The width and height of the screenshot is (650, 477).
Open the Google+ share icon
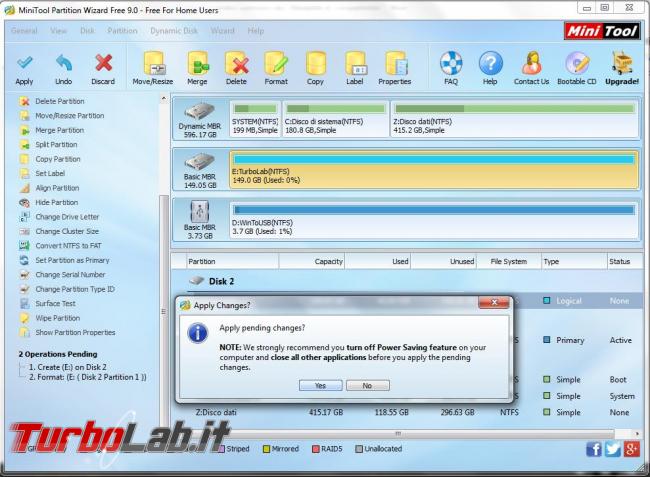(632, 449)
